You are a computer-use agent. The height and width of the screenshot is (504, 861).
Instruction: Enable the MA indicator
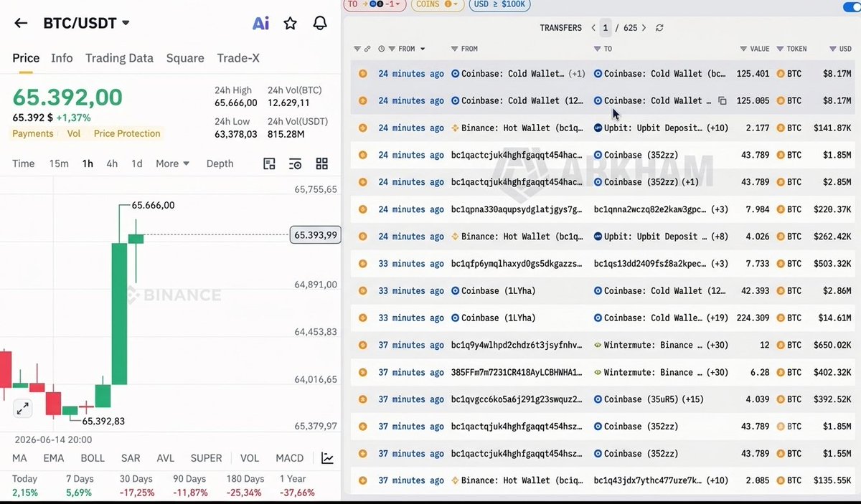tap(19, 458)
